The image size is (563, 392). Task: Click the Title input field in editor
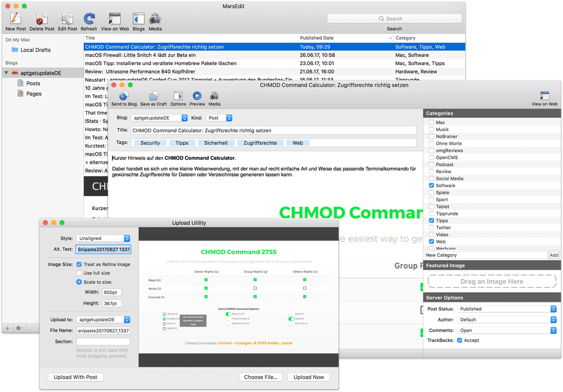pos(273,130)
